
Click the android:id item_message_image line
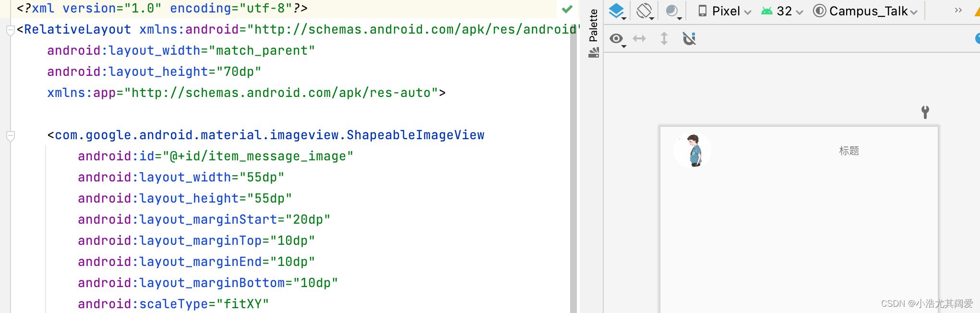215,156
